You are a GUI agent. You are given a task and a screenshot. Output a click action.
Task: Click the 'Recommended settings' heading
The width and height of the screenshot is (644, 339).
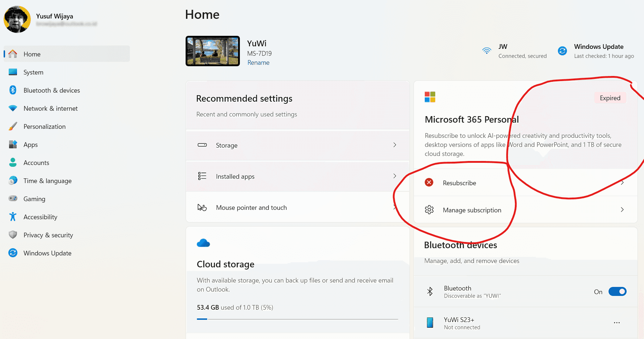pyautogui.click(x=244, y=99)
